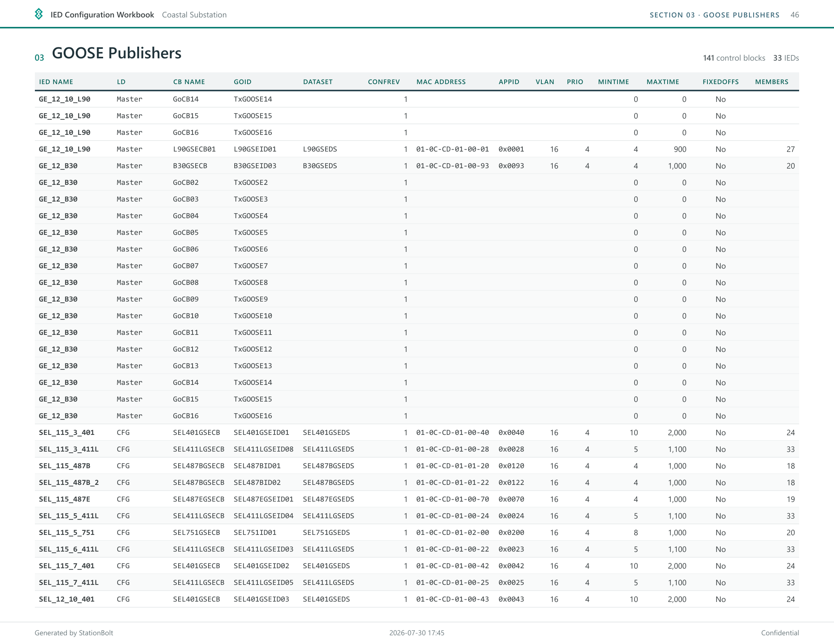Select MAC address 01-0C-CD-01-00-01
Image resolution: width=834 pixels, height=644 pixels.
coord(453,149)
